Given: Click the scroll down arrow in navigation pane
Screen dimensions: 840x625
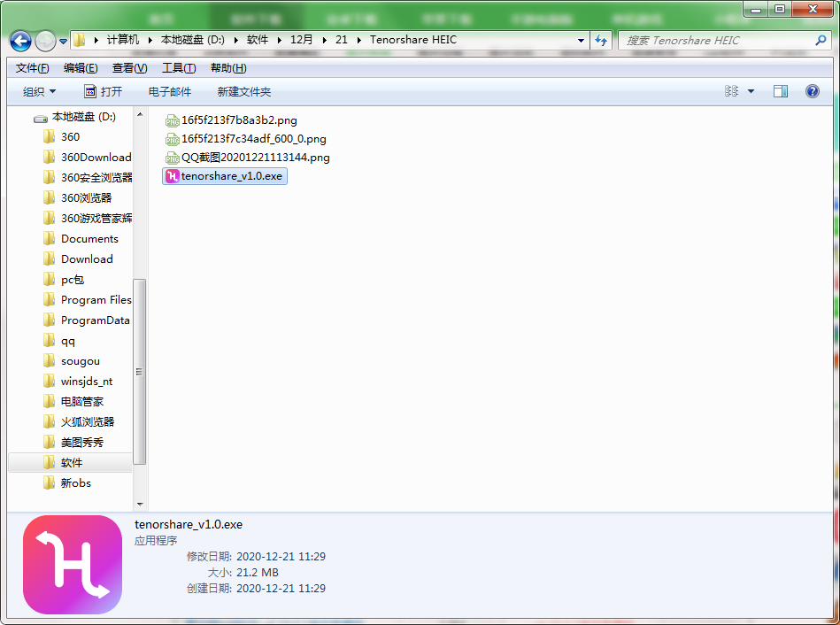Looking at the screenshot, I should tap(140, 504).
